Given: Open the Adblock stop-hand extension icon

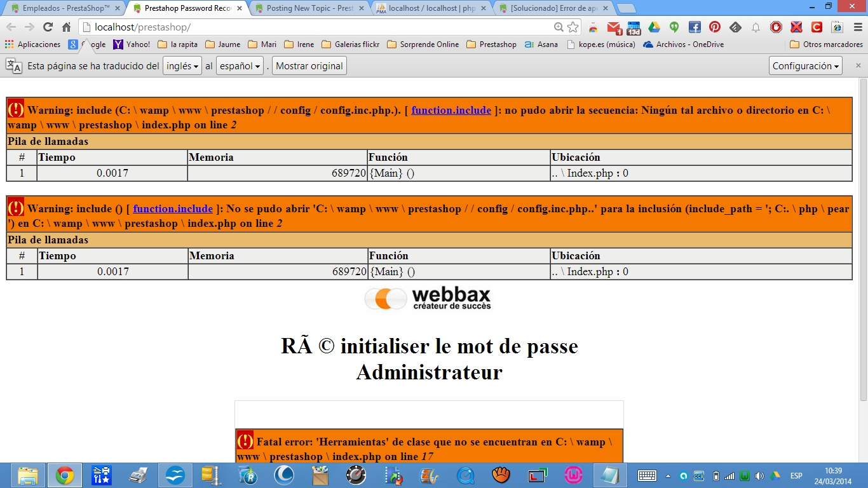Looking at the screenshot, I should coord(776,27).
